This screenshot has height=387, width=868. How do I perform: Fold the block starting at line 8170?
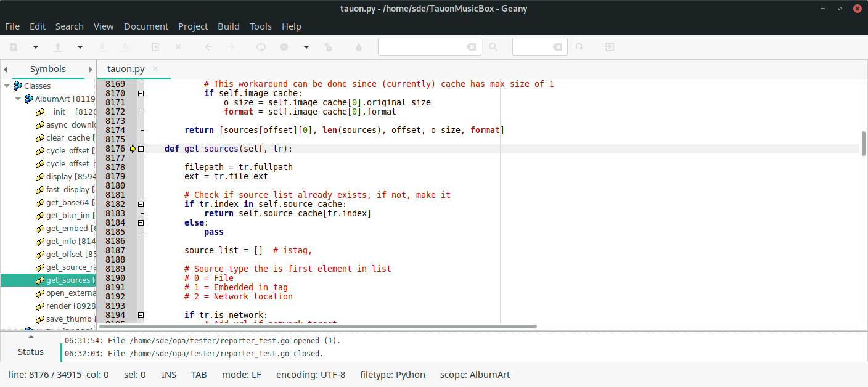tap(141, 93)
